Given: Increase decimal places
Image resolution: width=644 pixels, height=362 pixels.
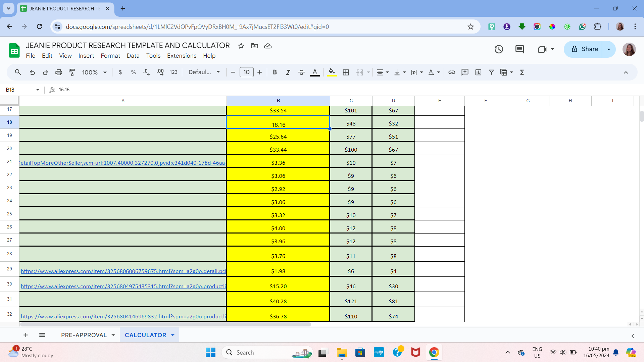Looking at the screenshot, I should point(160,72).
